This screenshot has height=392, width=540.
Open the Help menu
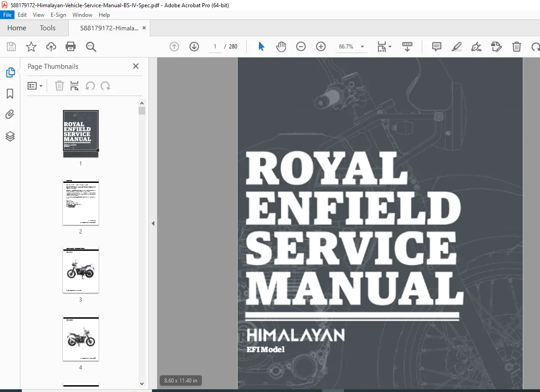point(104,15)
